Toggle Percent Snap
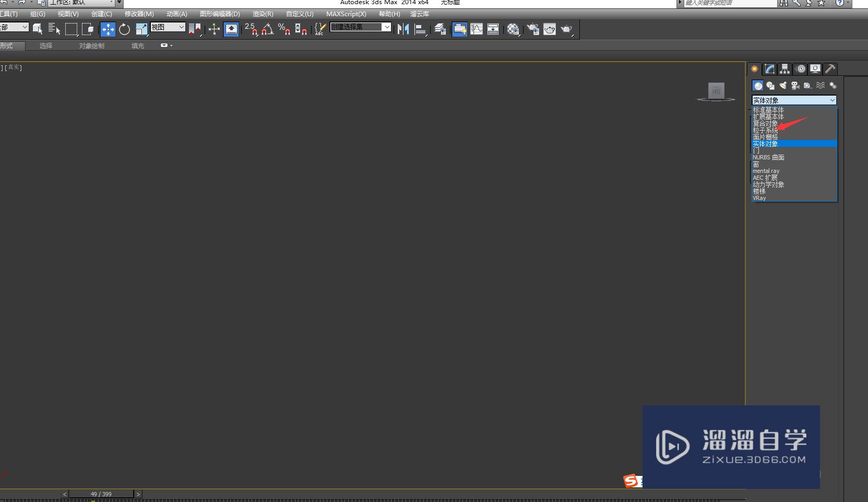This screenshot has height=502, width=868. (x=284, y=29)
